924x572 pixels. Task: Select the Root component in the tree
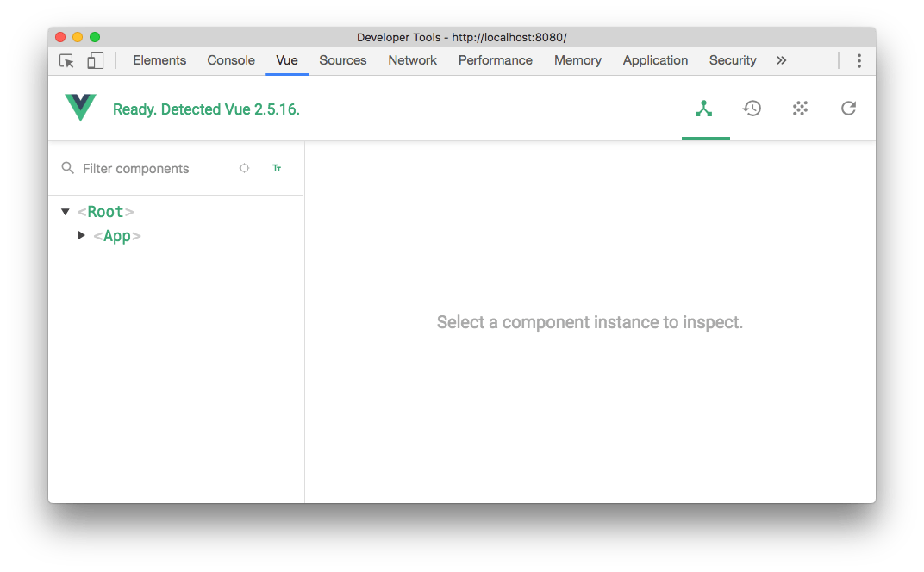coord(106,211)
